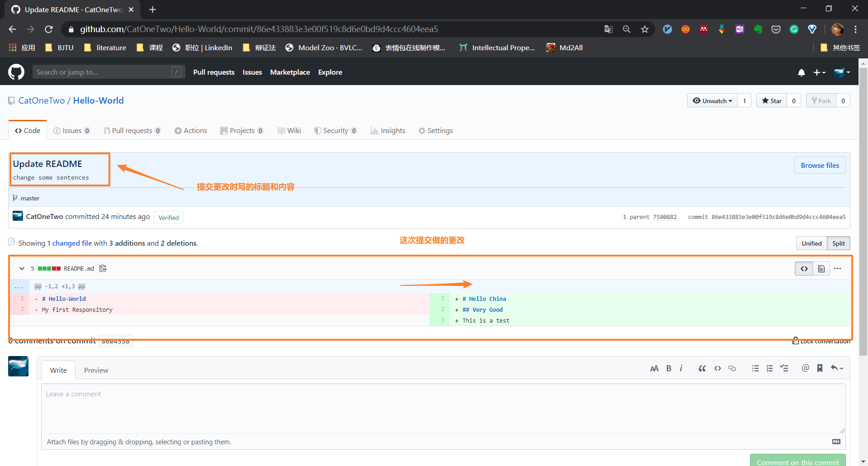868x466 pixels.
Task: Click the Leave a comment text area
Action: pos(443,408)
